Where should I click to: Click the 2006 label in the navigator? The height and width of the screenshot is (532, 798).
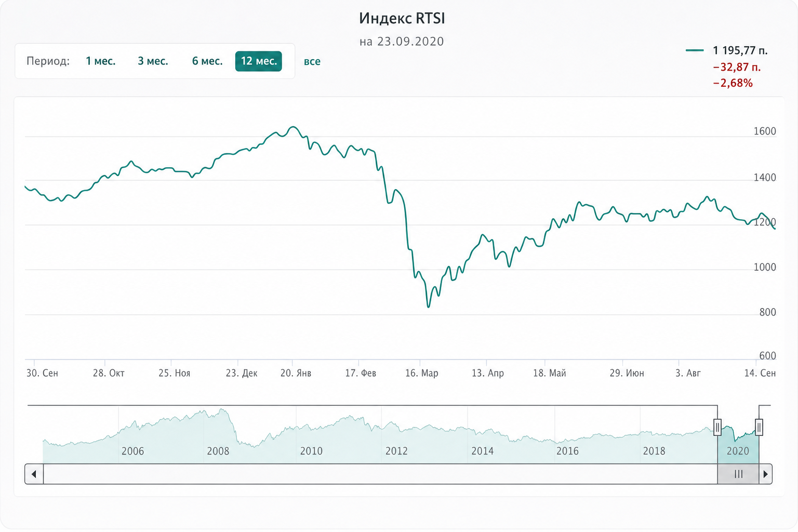pyautogui.click(x=132, y=451)
